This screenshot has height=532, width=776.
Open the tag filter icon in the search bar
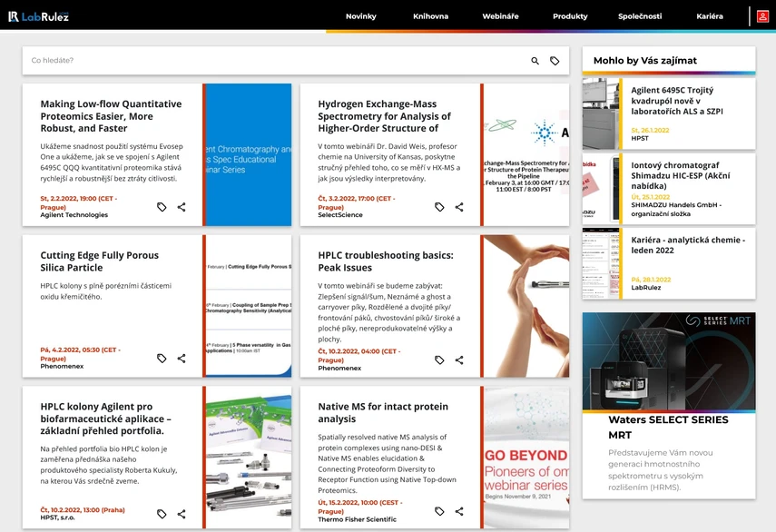click(555, 61)
